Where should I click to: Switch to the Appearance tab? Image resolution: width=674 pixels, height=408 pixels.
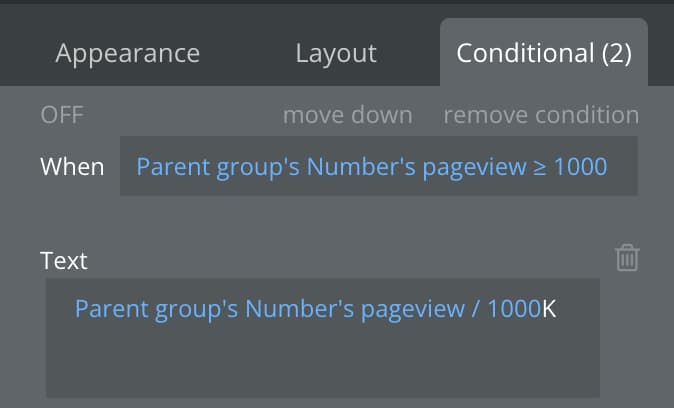coord(128,53)
